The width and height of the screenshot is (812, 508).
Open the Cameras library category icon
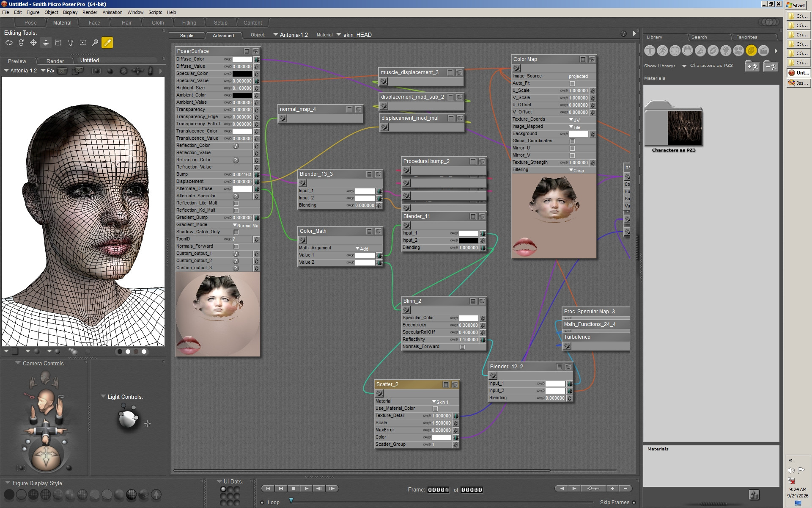[738, 51]
